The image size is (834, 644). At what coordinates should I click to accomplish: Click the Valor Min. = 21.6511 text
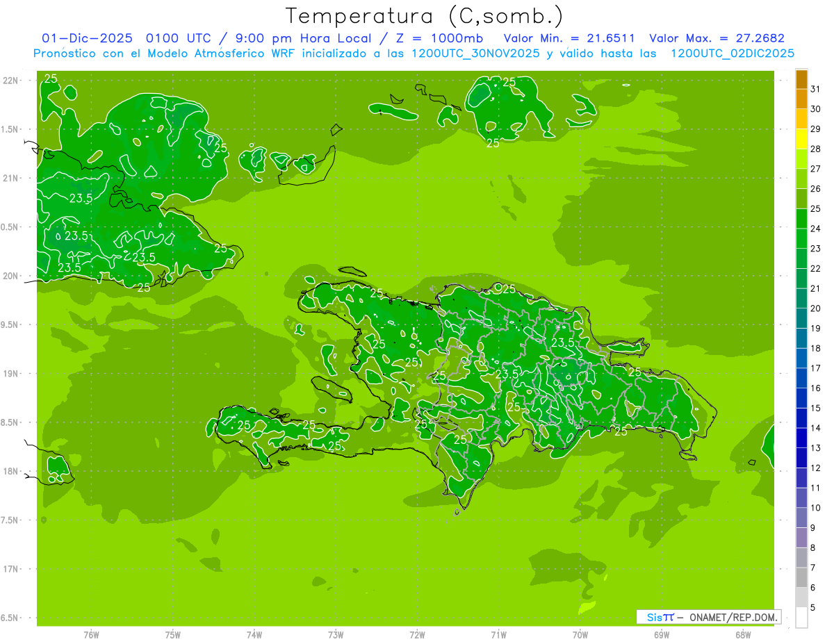(x=570, y=38)
